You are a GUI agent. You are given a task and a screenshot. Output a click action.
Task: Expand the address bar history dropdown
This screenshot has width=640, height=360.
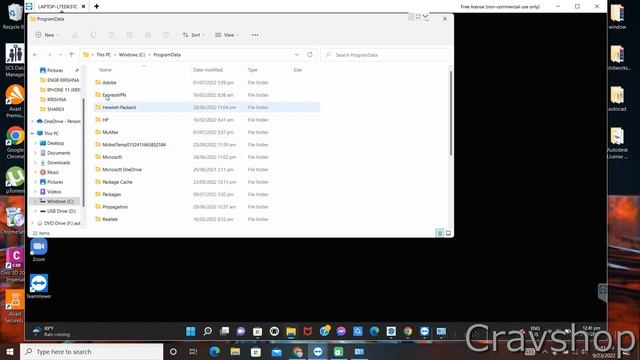coord(297,55)
